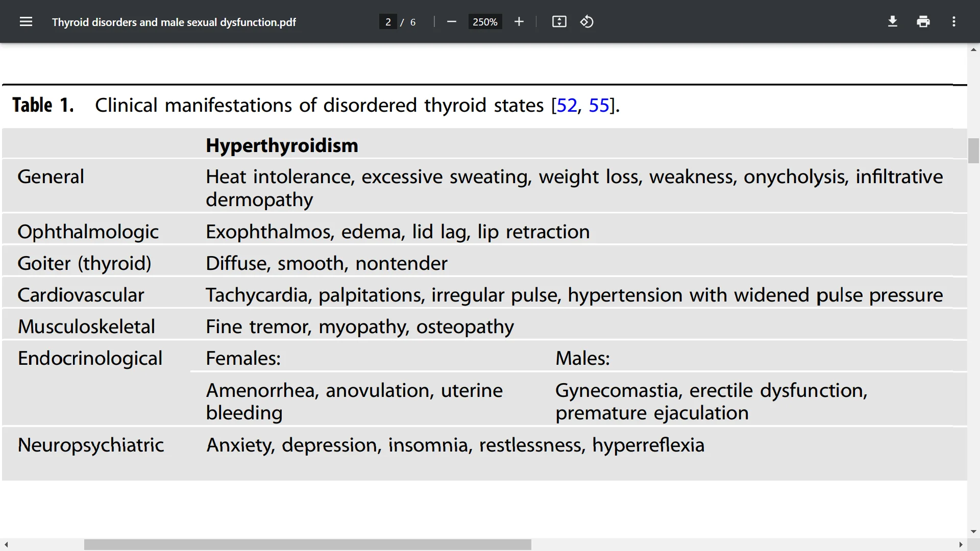This screenshot has width=980, height=551.
Task: Click the 'Endocrinological' row label
Action: [x=90, y=359]
